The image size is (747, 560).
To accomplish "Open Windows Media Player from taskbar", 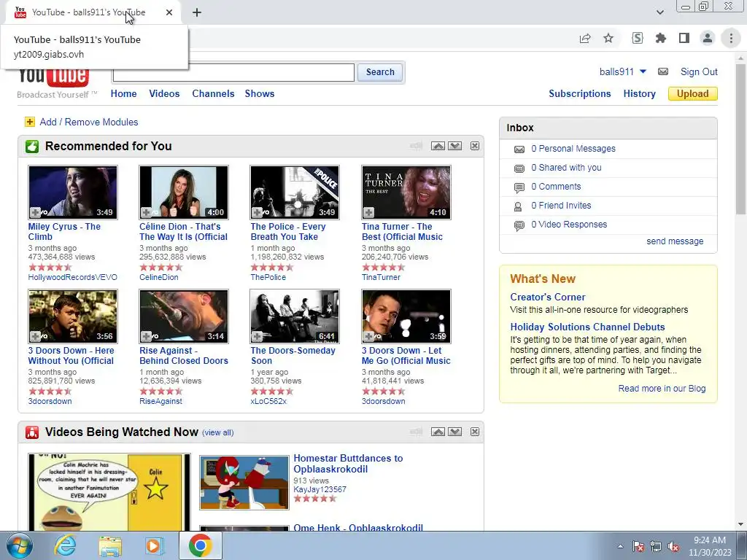I will coord(154,545).
